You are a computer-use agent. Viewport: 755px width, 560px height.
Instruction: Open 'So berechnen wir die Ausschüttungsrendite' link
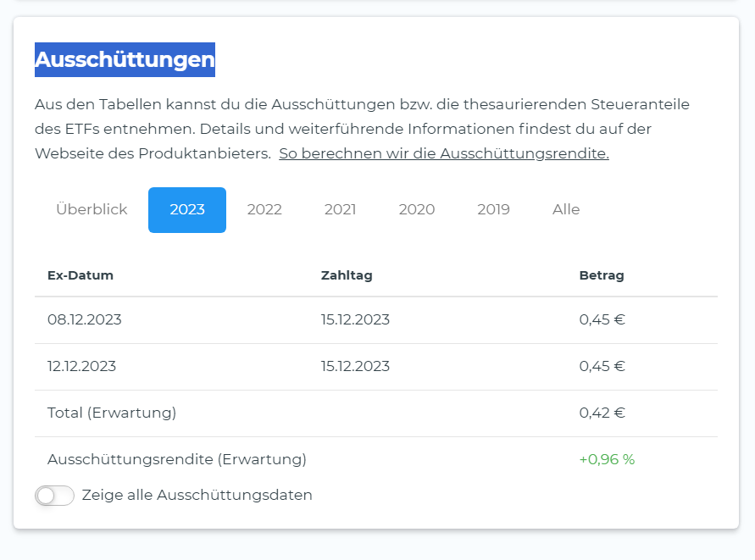tap(443, 154)
